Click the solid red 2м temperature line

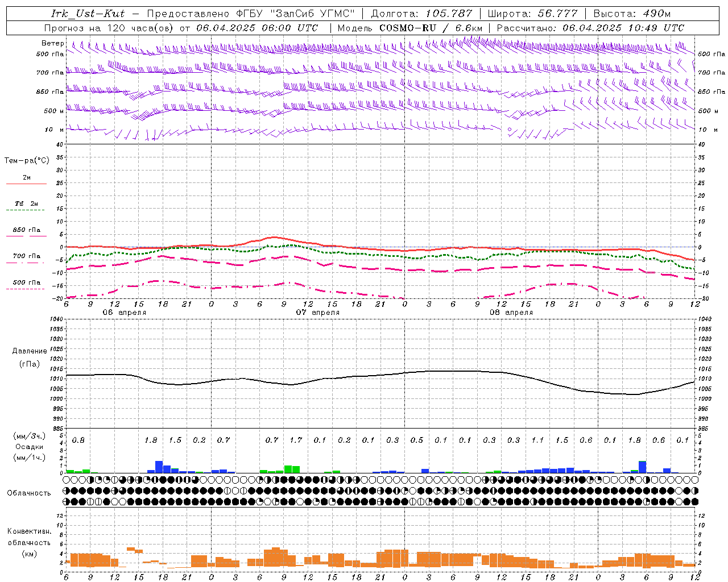click(380, 248)
